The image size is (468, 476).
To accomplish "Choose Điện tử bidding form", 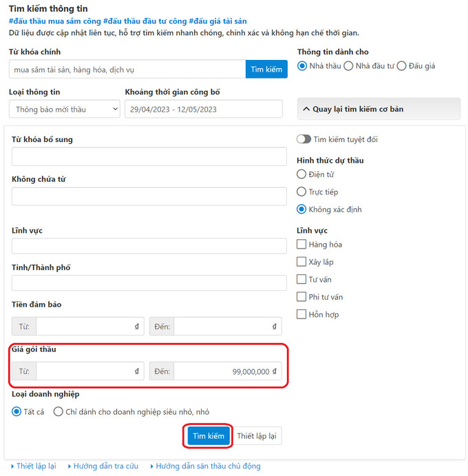I will 301,174.
